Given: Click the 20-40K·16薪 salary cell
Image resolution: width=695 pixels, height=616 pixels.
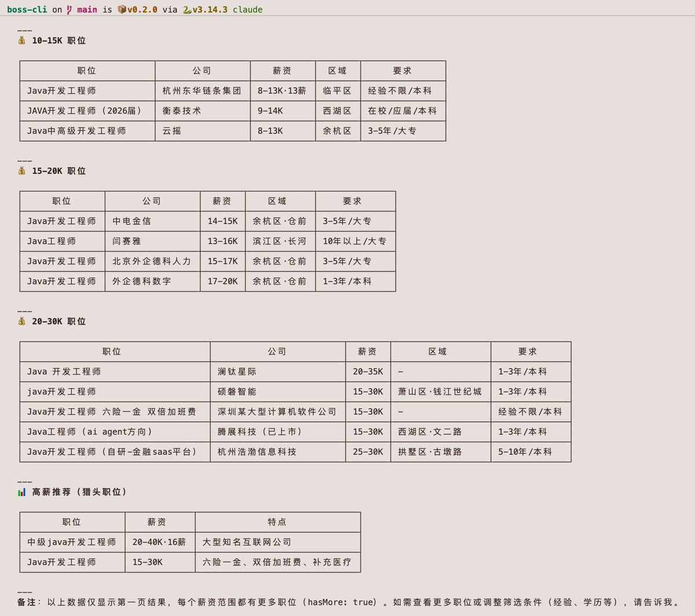Looking at the screenshot, I should [x=160, y=542].
